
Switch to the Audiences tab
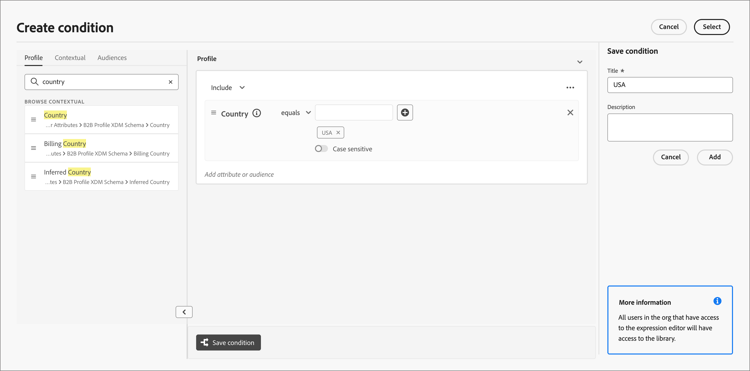112,58
